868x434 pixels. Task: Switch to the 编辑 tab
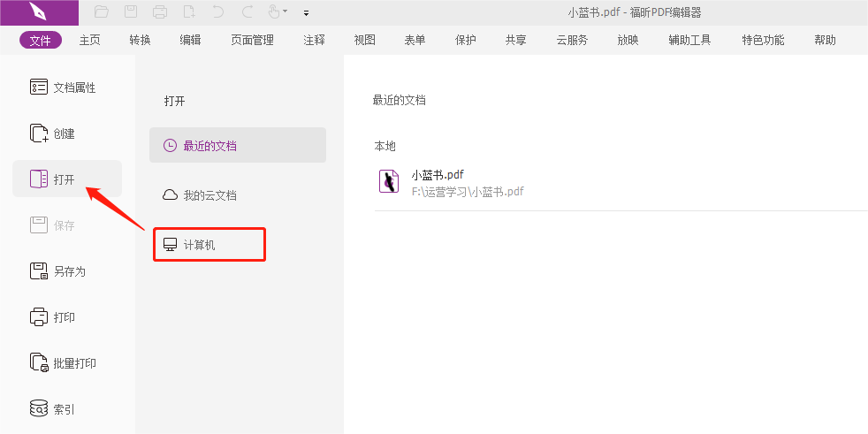coord(190,41)
